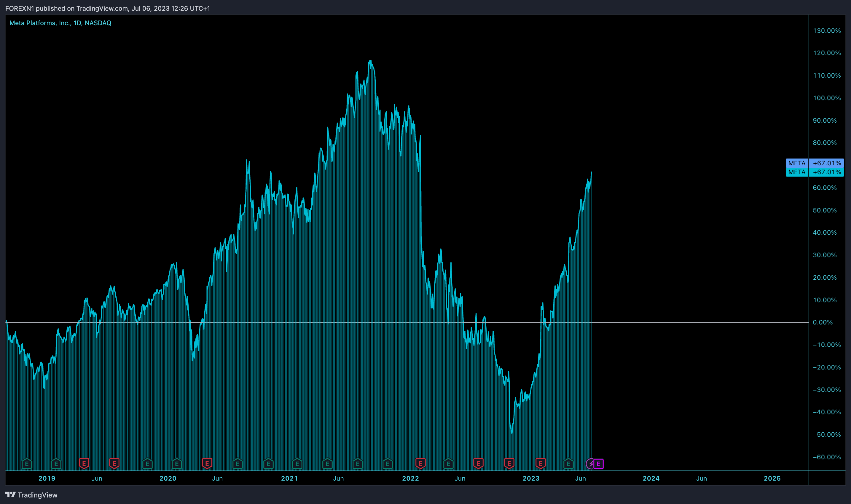Click the green earnings marker after Jun 2020
Screen dimensions: 851x504
[x=238, y=464]
